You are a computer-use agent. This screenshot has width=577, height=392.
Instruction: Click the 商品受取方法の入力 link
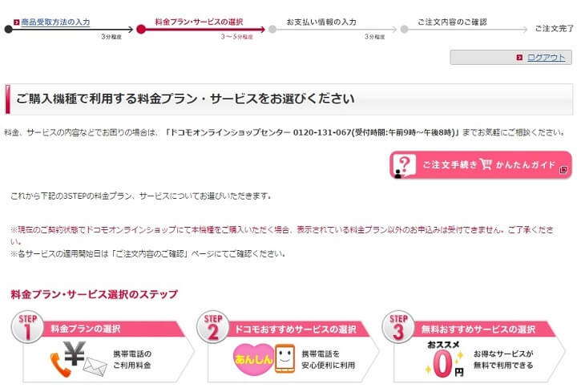click(55, 22)
